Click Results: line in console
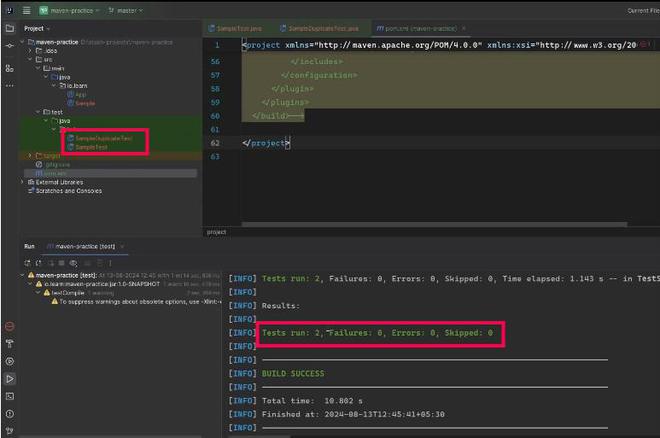The height and width of the screenshot is (438, 660). point(281,306)
